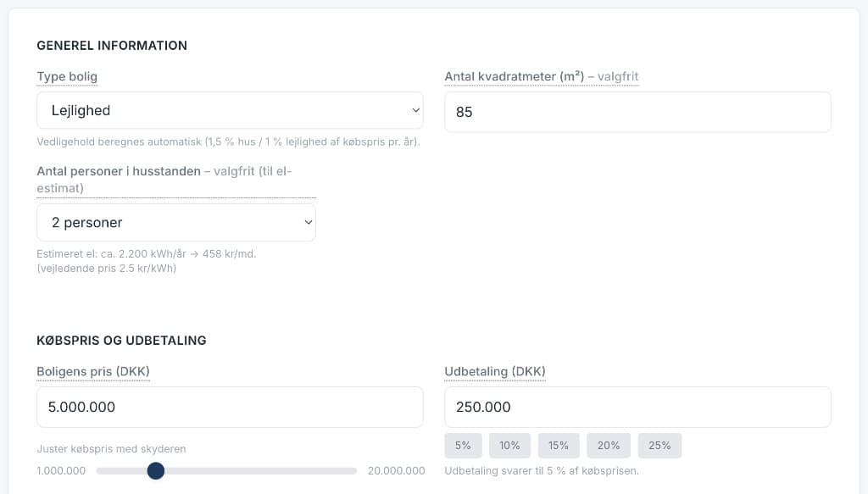Click the "Antal personer i husstanden" label

tap(119, 171)
